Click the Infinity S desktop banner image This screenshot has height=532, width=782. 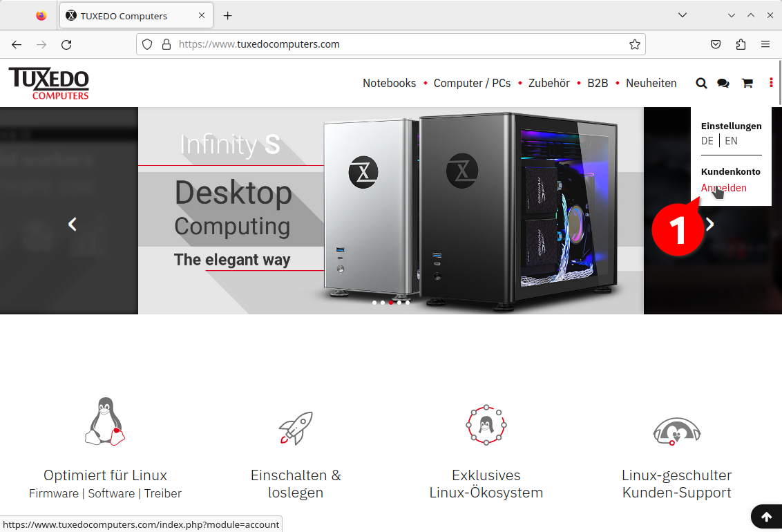tap(391, 211)
